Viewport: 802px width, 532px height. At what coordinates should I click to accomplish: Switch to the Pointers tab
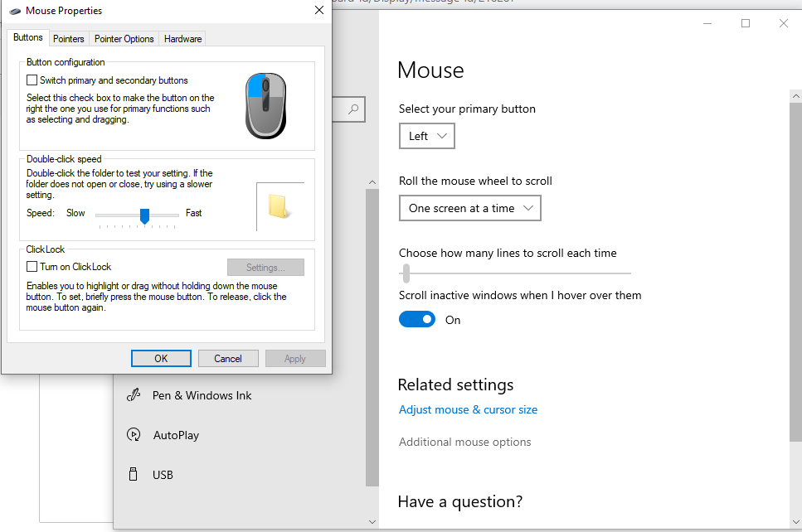pyautogui.click(x=68, y=38)
